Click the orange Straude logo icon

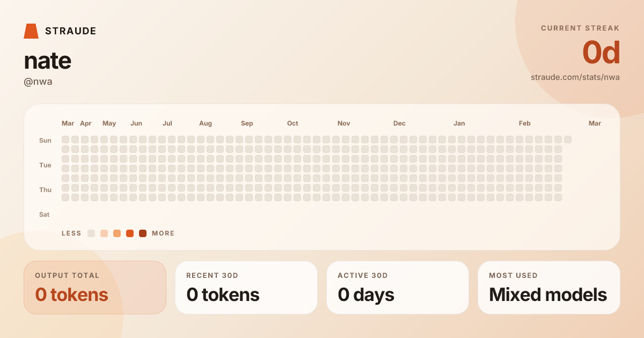(31, 31)
